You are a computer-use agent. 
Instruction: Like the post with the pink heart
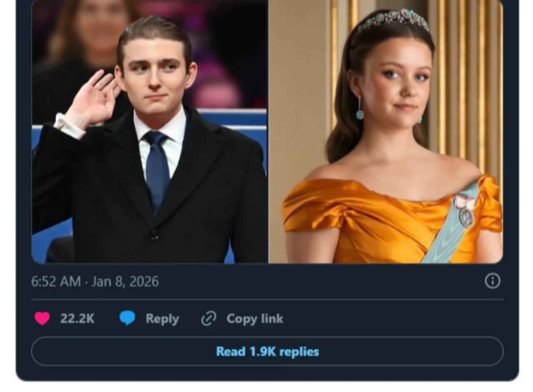[x=42, y=318]
